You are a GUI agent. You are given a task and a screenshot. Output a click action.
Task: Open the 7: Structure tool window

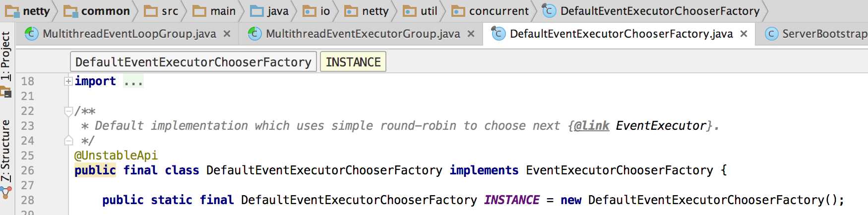(5, 151)
